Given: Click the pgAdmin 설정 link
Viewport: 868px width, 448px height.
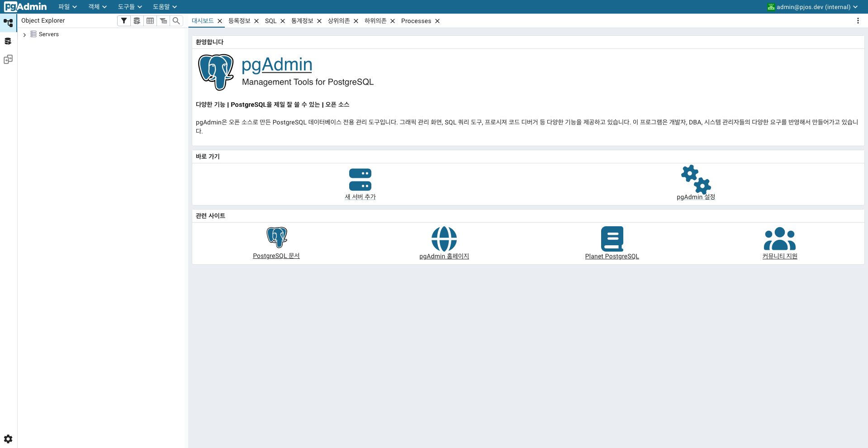Looking at the screenshot, I should pos(696,197).
